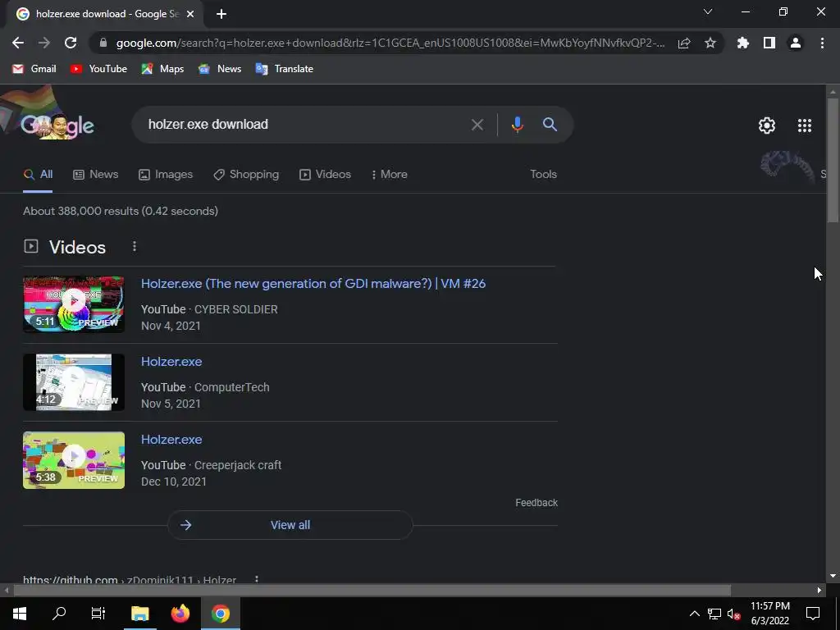Play the CYBER SOLDIER video thumbnail
Viewport: 840px width, 630px height.
74,304
